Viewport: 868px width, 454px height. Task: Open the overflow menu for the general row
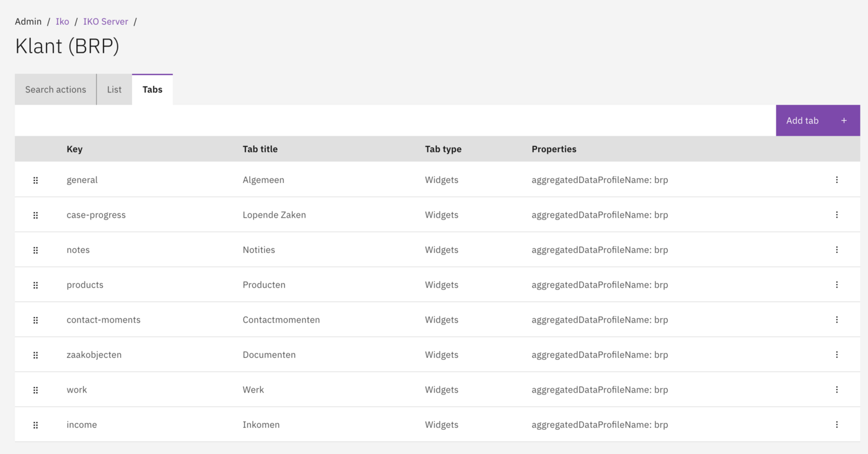click(x=836, y=180)
